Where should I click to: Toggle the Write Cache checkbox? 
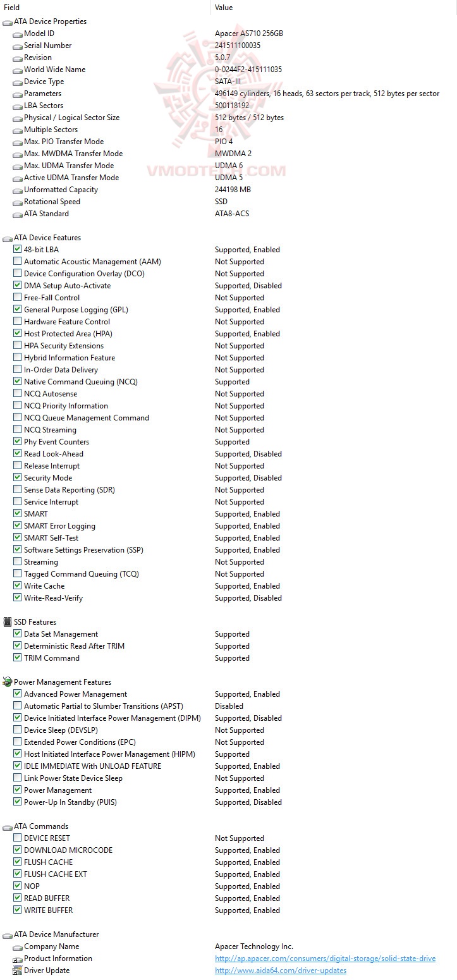pos(18,586)
